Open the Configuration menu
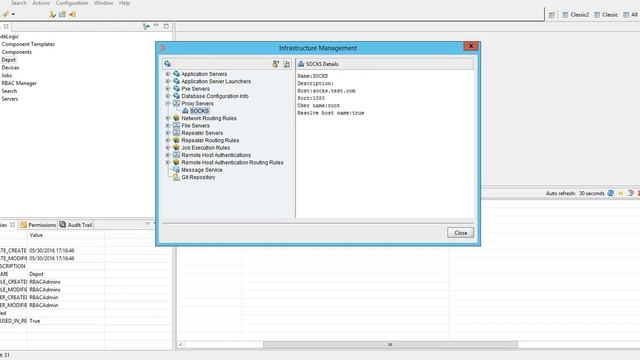 72,3
